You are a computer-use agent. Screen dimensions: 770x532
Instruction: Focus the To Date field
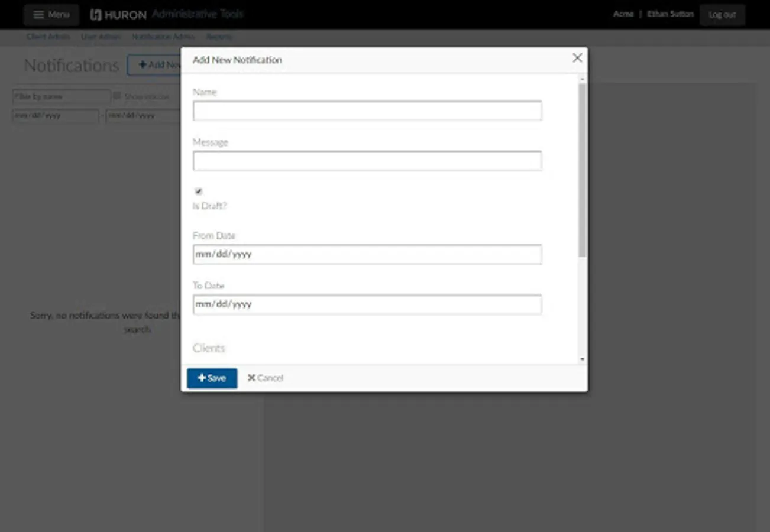367,304
